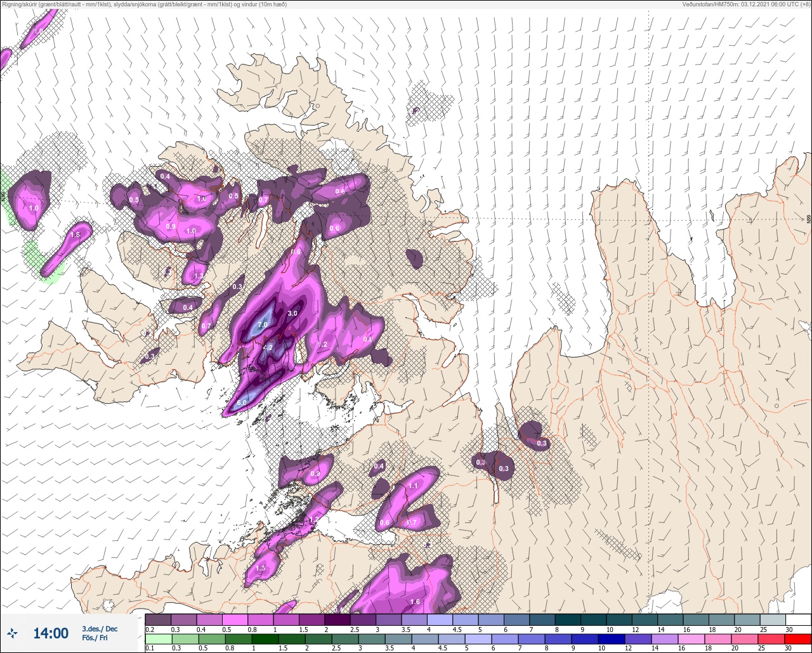Image resolution: width=812 pixels, height=653 pixels.
Task: Click the four-pointed star icon beside 14:00
Action: pyautogui.click(x=12, y=633)
